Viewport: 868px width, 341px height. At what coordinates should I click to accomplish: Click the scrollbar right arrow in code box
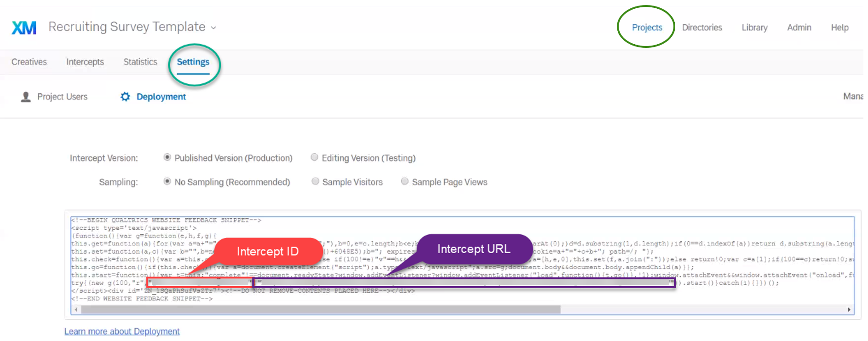point(849,310)
